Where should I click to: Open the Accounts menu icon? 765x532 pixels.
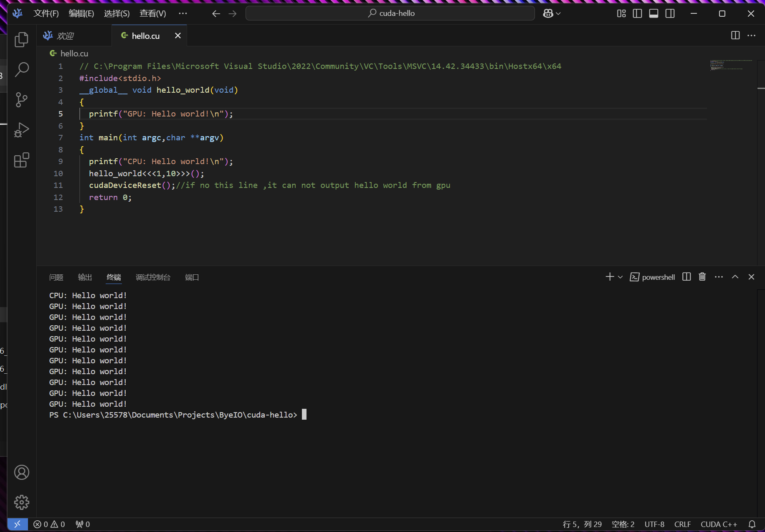pos(21,472)
